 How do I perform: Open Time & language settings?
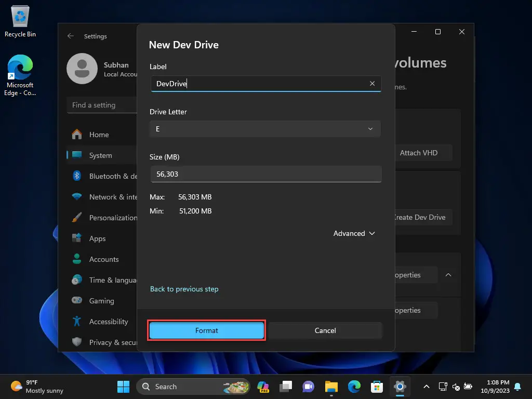pyautogui.click(x=102, y=280)
